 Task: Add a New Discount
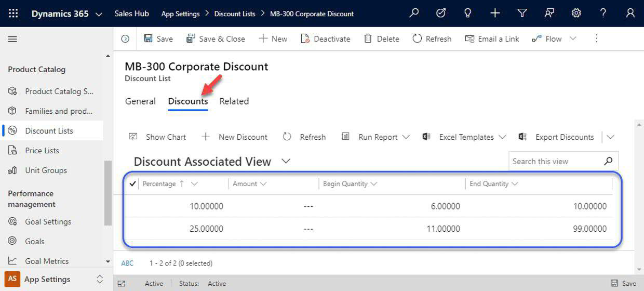coord(234,137)
